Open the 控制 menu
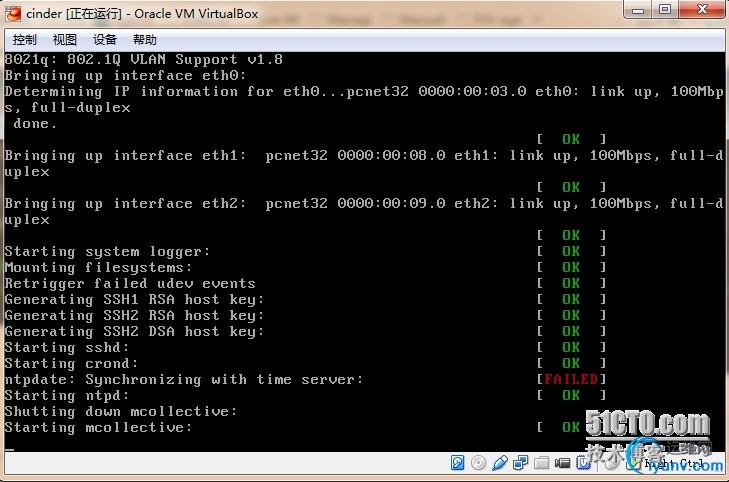 point(24,40)
